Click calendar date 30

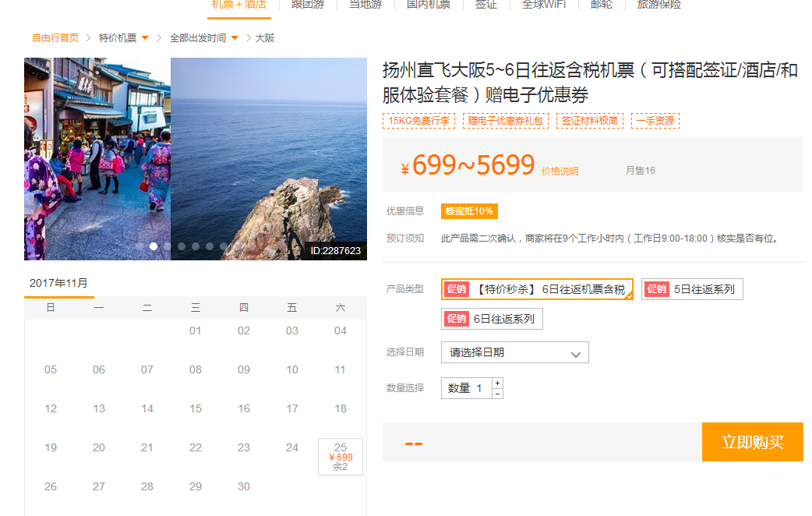click(243, 486)
